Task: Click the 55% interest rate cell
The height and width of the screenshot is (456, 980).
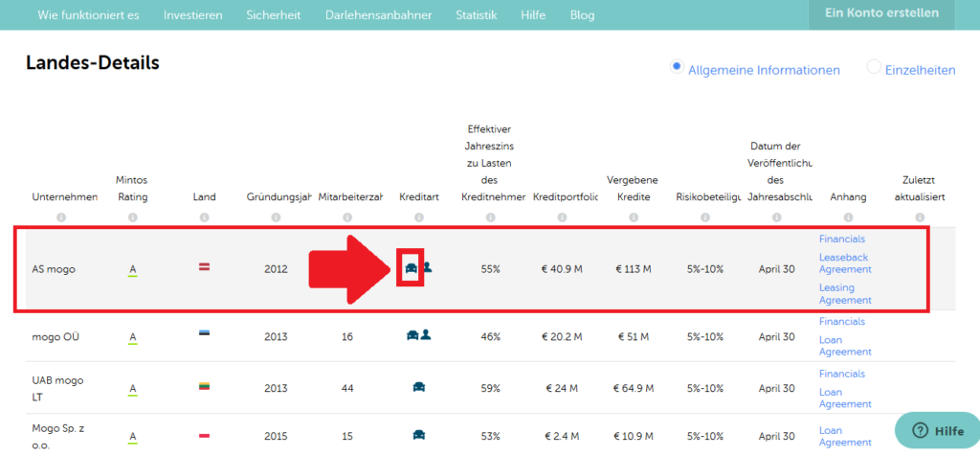Action: click(491, 269)
